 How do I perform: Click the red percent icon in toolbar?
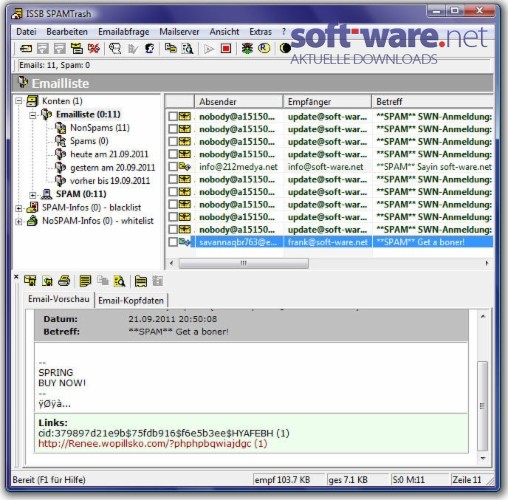(94, 49)
